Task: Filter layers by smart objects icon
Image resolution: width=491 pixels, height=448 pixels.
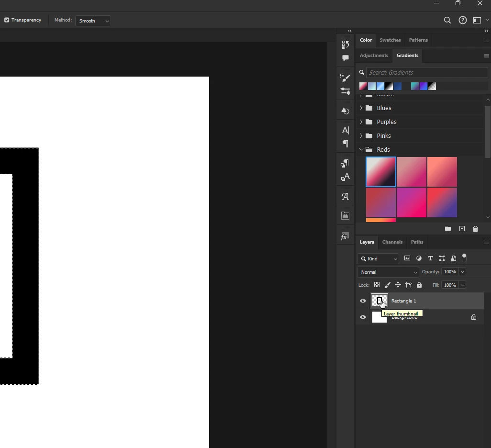Action: [453, 258]
